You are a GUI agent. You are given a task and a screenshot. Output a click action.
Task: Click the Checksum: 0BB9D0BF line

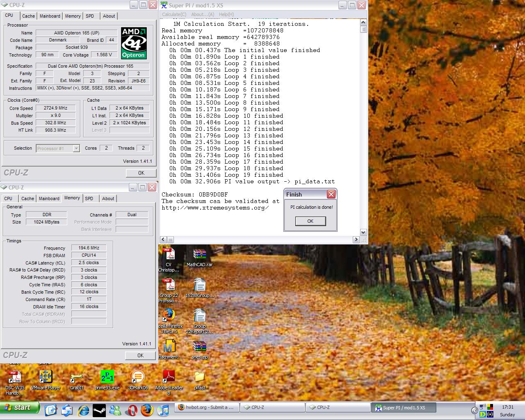tap(195, 194)
